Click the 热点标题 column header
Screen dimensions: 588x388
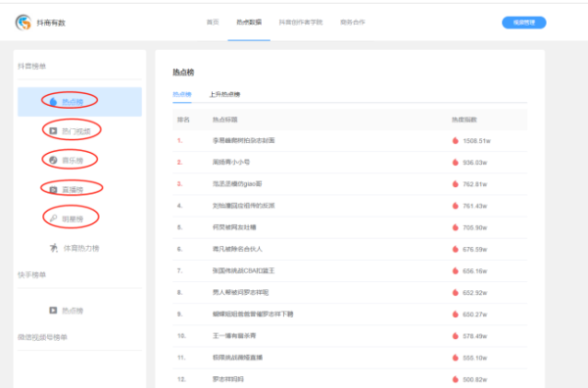click(225, 120)
